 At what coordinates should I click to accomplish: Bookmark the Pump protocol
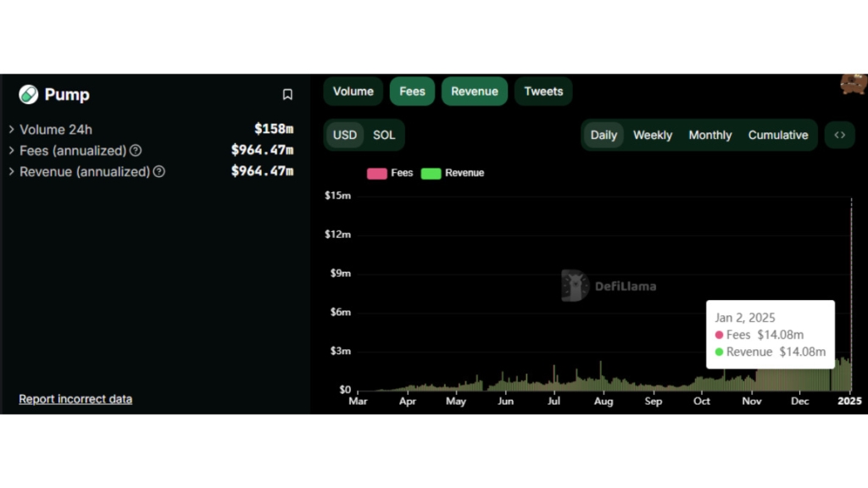[287, 95]
